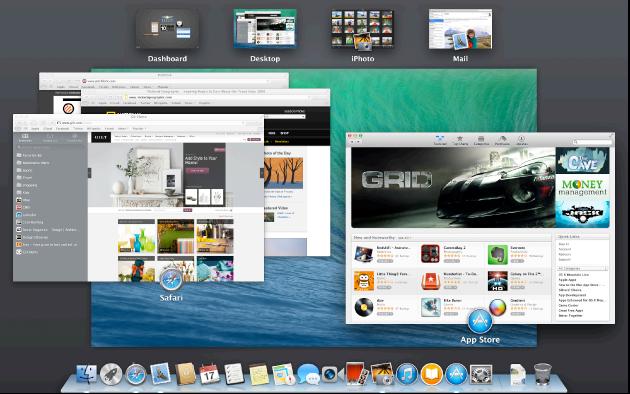
Task: Open the Notes icon in the Dock
Action: [259, 374]
